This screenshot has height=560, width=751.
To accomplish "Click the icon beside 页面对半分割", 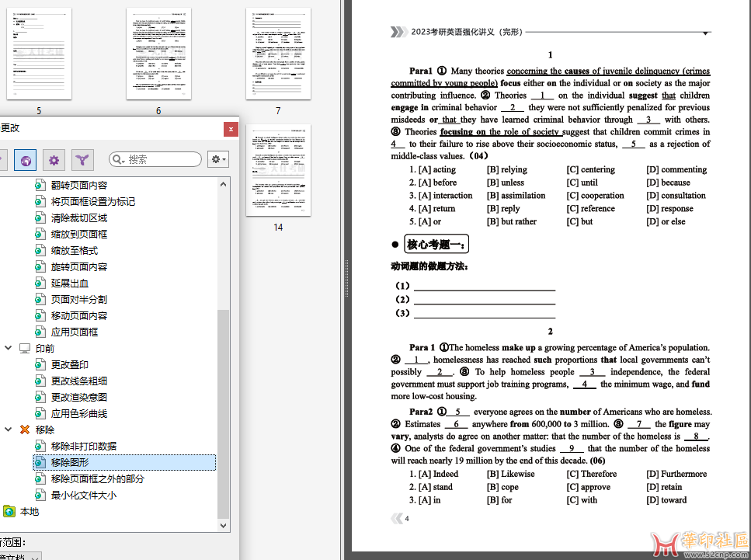I will point(40,299).
